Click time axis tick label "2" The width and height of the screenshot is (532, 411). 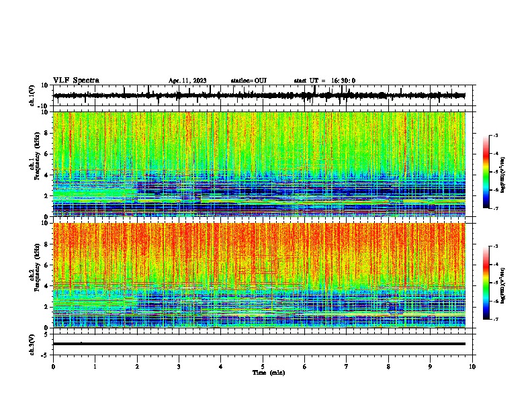tap(137, 367)
